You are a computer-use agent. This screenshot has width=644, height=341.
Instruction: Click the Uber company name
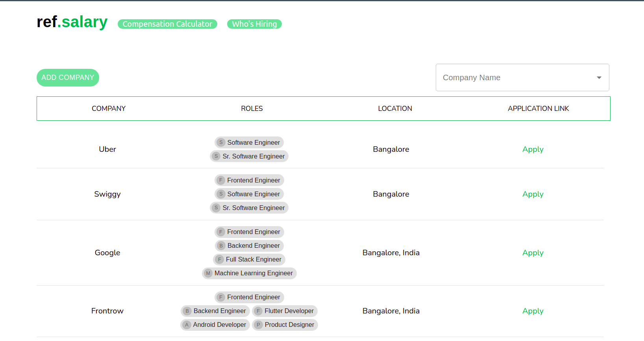point(107,149)
